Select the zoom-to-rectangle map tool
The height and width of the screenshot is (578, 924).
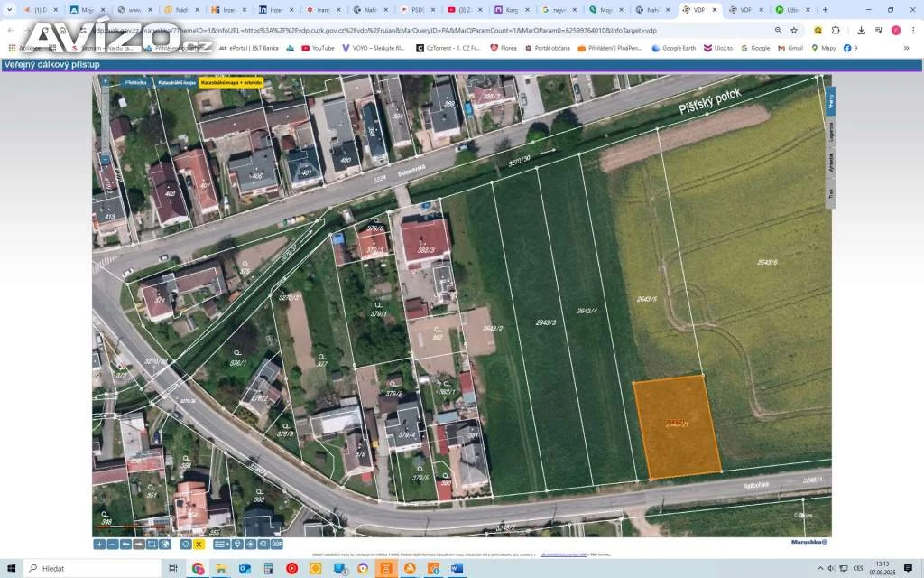click(152, 545)
